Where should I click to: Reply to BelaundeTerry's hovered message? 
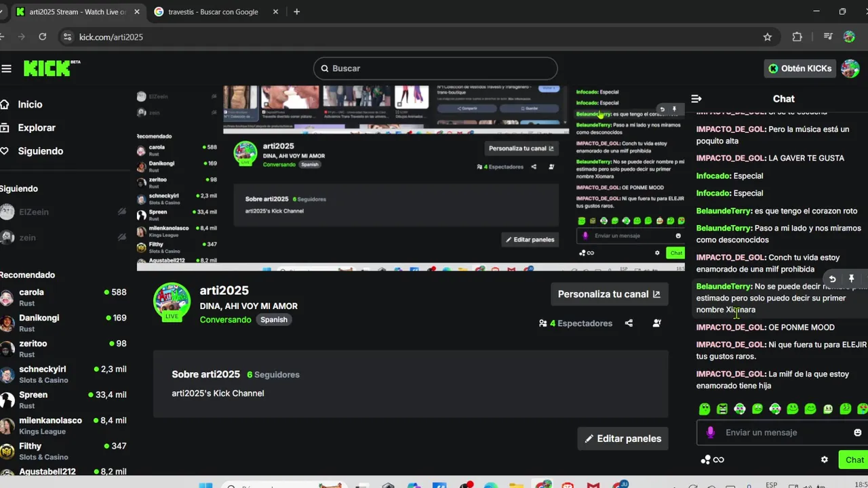pos(832,279)
